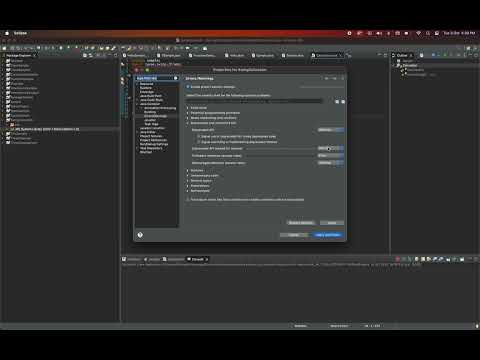Select Javadoc under Java Compiler
Viewport: 480px width, 360px height.
tap(150, 120)
